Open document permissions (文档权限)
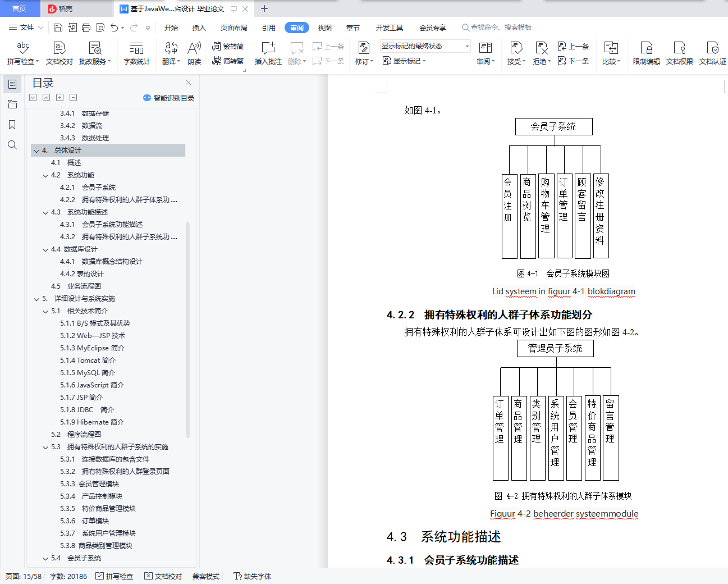 (x=680, y=53)
